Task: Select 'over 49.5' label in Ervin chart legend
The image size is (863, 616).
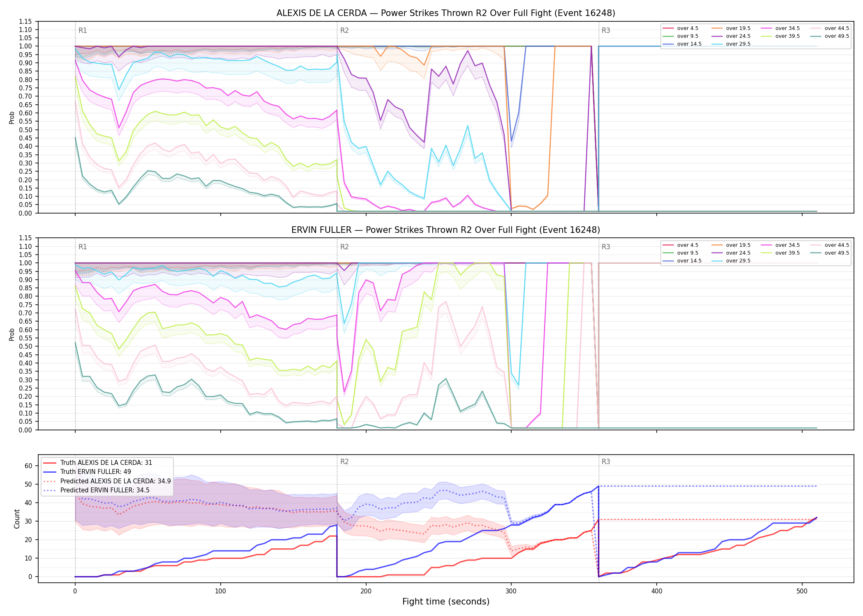Action: click(x=837, y=253)
